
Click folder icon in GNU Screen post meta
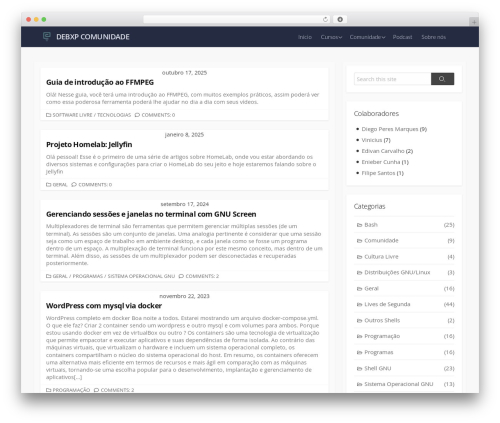coord(48,276)
